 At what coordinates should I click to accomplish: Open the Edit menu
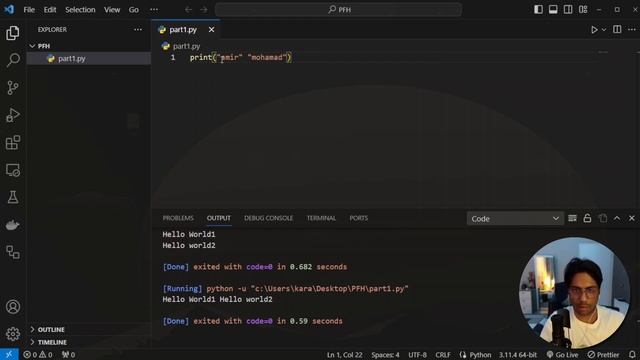[50, 9]
